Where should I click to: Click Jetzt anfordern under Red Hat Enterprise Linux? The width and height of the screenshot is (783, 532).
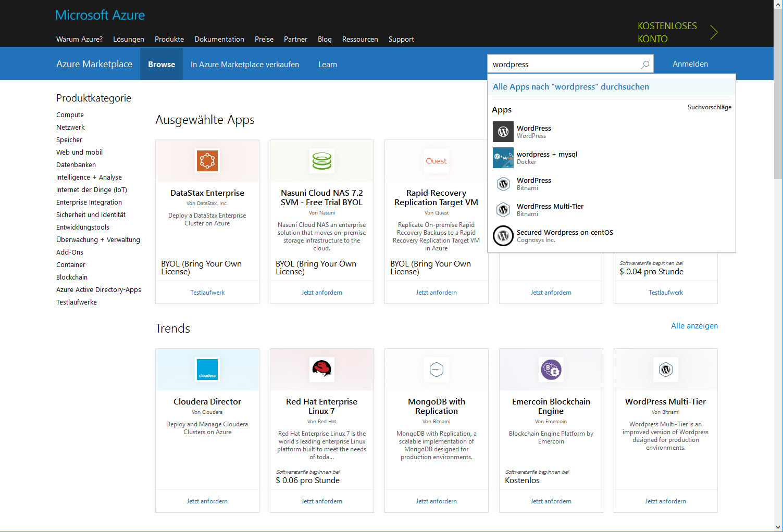tap(322, 501)
